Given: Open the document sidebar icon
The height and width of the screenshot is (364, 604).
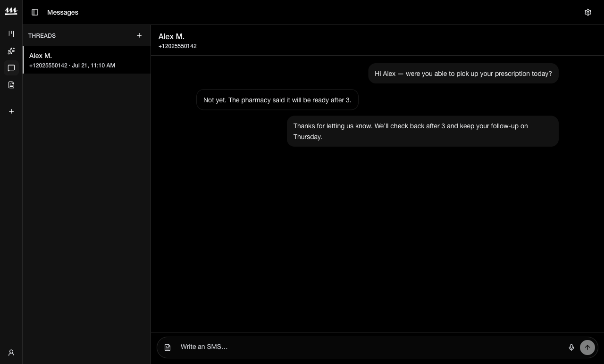Looking at the screenshot, I should (11, 85).
